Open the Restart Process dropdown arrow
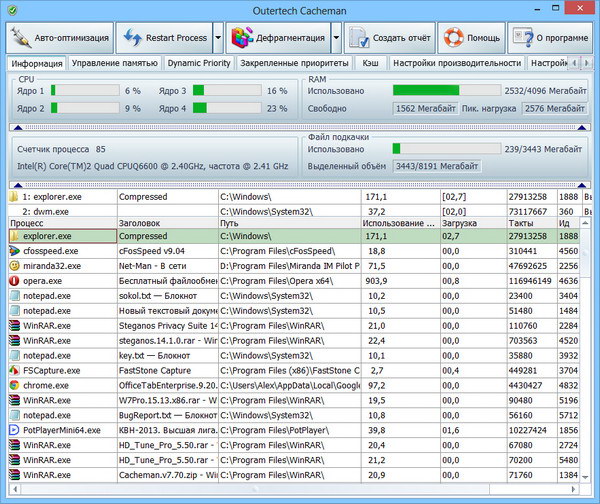The width and height of the screenshot is (600, 504). (218, 38)
